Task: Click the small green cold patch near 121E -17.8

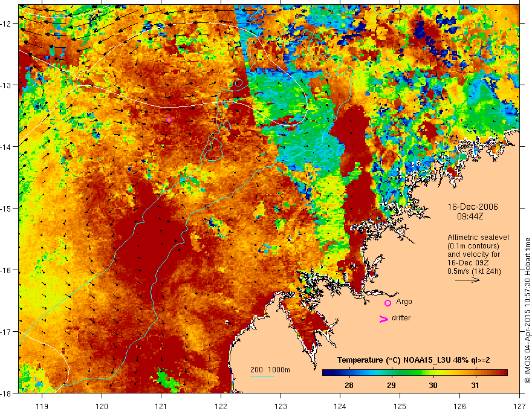Action: (167, 381)
